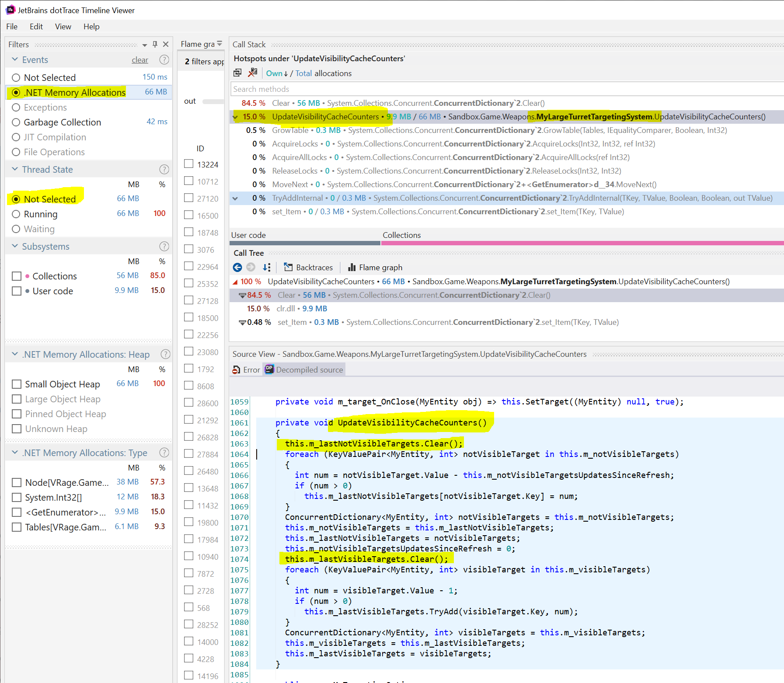Click the Total allocations link
Screen dimensions: 784x683
[x=303, y=73]
